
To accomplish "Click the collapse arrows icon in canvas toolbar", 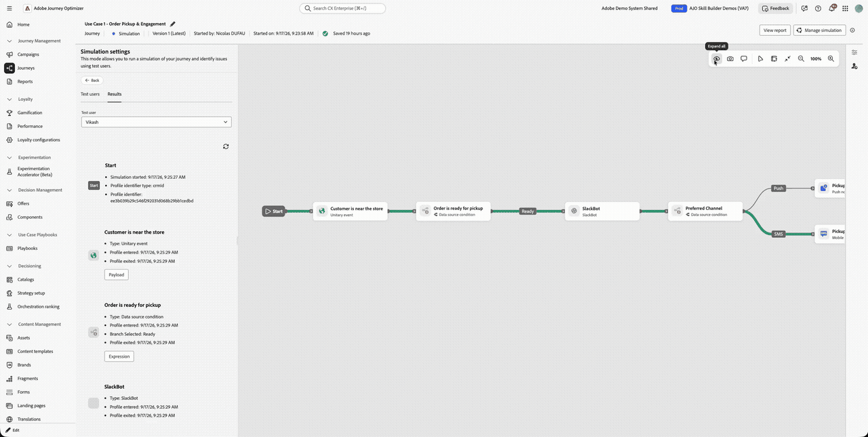I will coord(787,59).
